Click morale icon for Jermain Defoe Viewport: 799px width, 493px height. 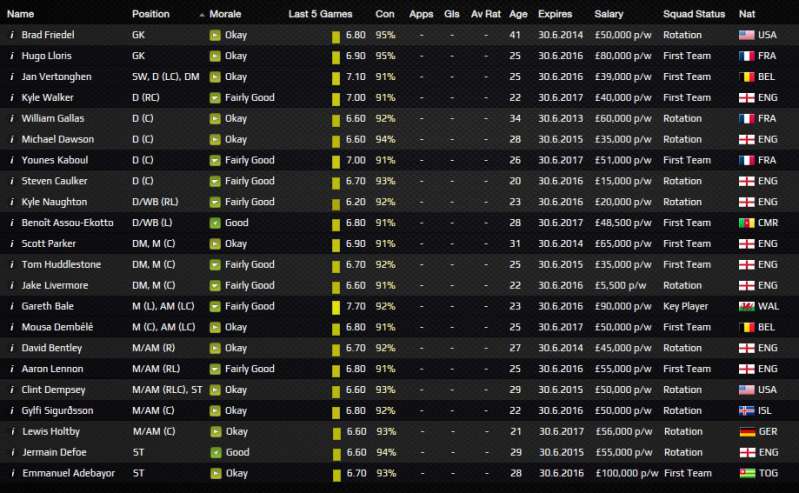click(216, 453)
